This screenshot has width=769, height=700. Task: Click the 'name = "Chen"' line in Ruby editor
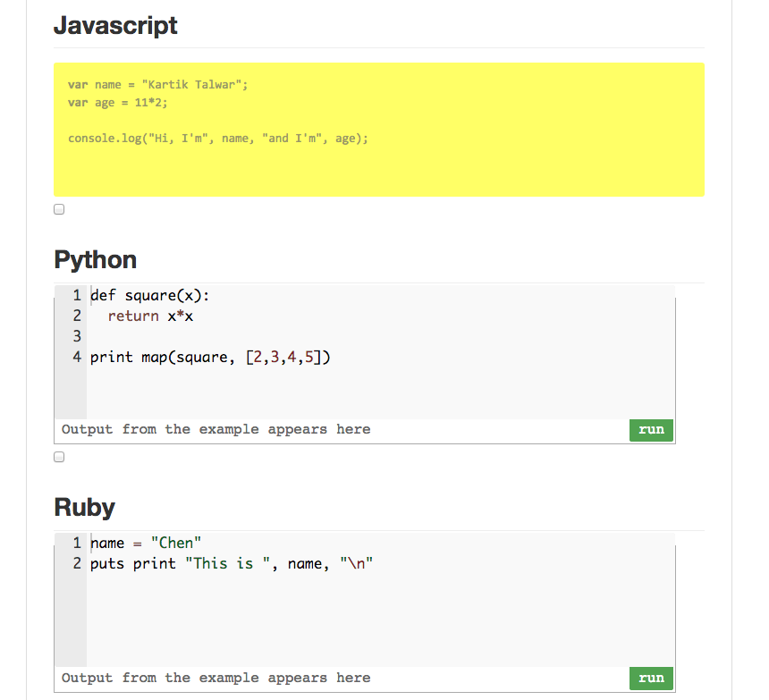coord(146,544)
